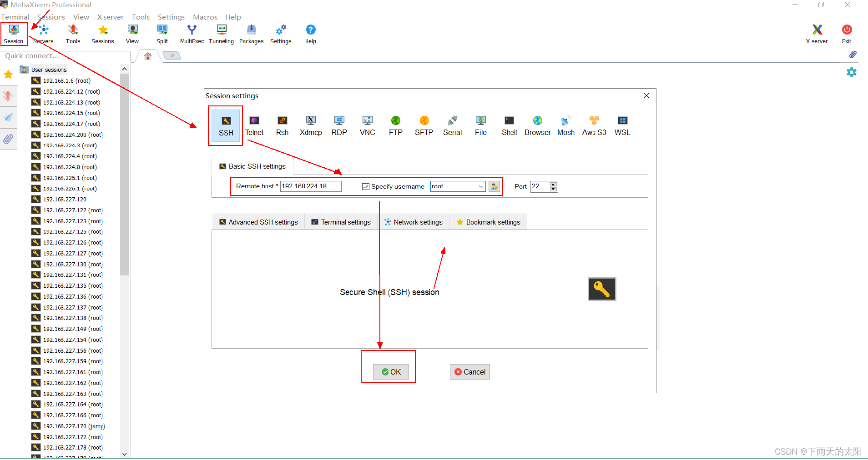
Task: Select the SSH session type
Action: (226, 126)
